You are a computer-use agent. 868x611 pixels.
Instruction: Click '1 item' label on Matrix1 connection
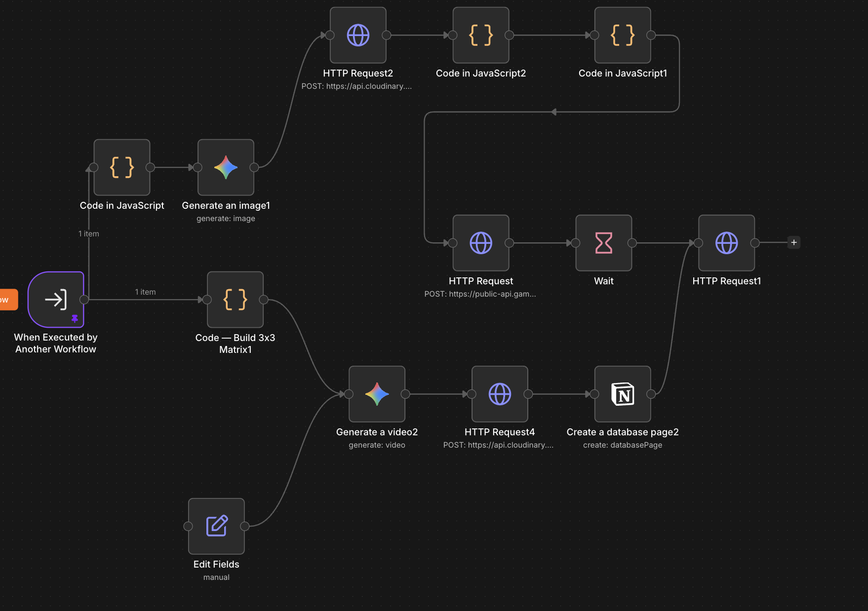point(145,292)
